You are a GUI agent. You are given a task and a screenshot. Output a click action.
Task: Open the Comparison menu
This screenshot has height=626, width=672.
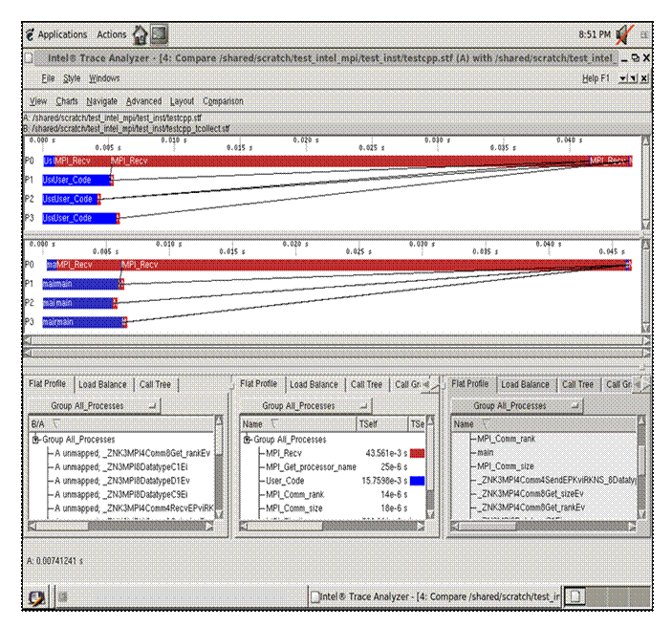click(x=223, y=101)
